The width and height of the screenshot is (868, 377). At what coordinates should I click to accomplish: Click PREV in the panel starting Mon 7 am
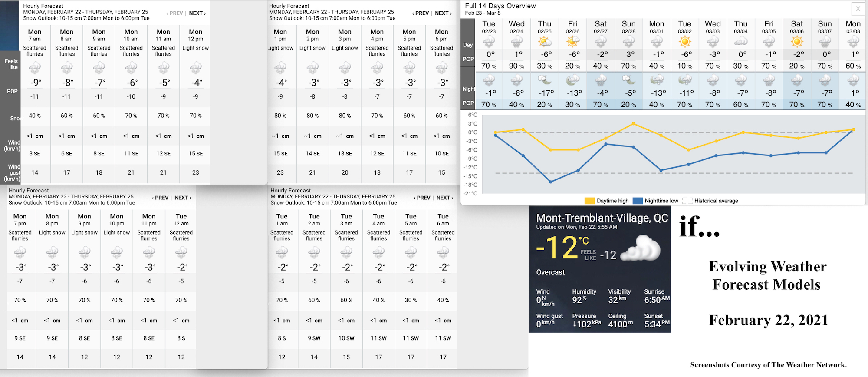tap(175, 13)
